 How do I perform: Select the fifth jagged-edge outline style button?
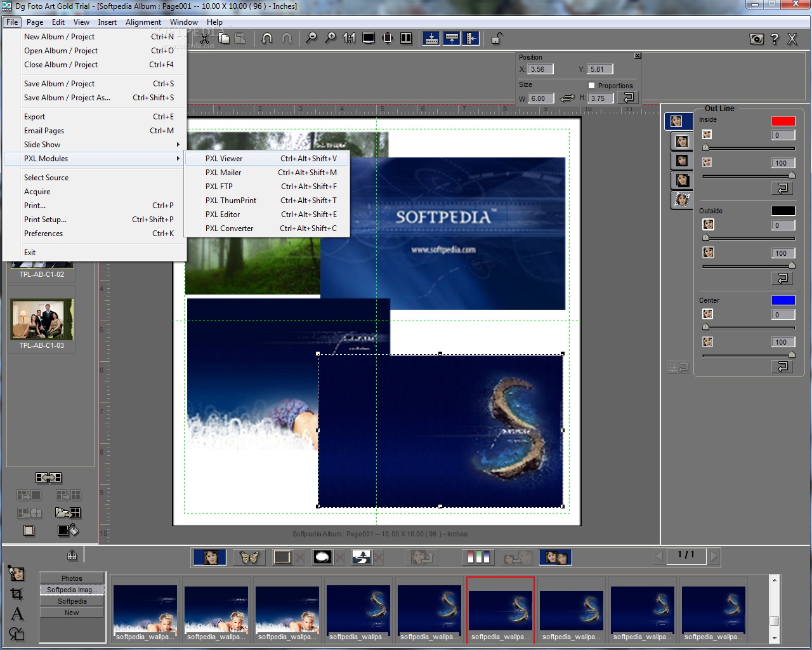682,200
